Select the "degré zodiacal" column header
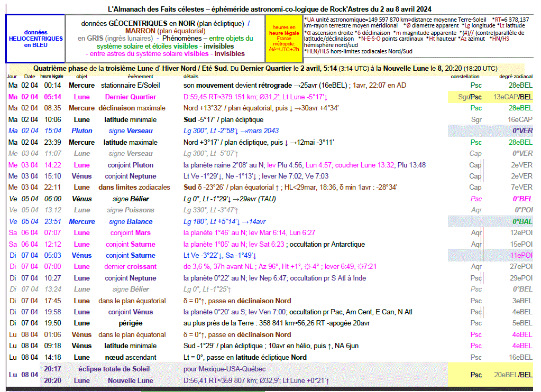The image size is (541, 392). [x=516, y=77]
